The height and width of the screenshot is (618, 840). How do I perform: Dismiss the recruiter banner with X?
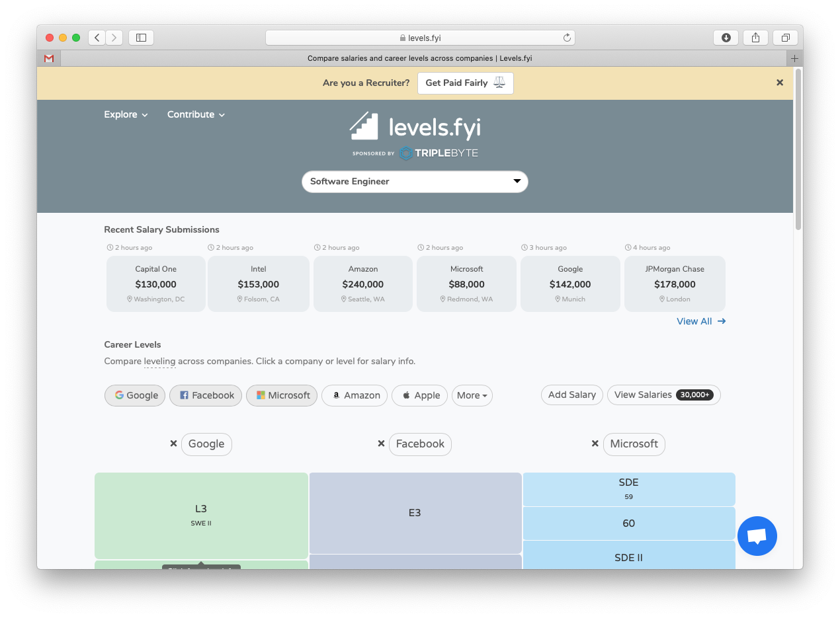tap(780, 83)
